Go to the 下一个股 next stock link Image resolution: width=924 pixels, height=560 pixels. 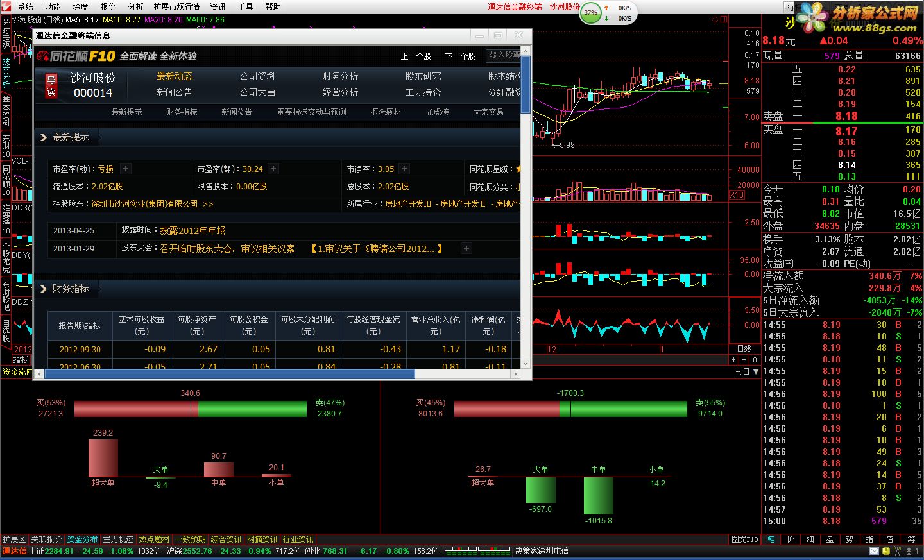coord(461,56)
